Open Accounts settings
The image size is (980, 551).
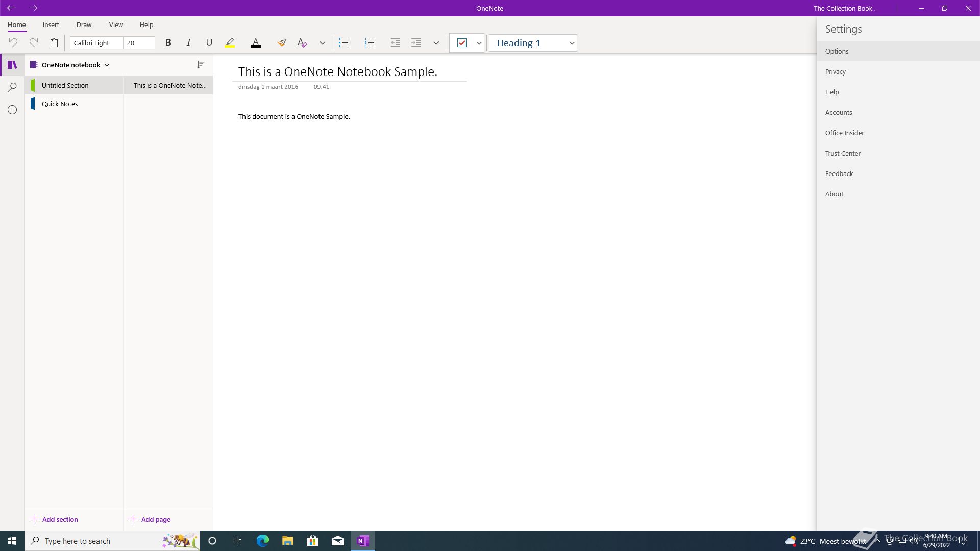point(898,112)
